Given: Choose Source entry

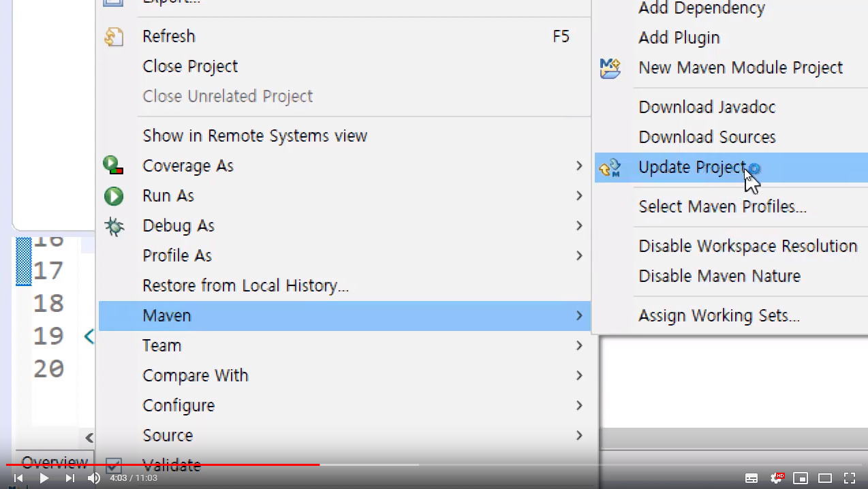Looking at the screenshot, I should 344,435.
